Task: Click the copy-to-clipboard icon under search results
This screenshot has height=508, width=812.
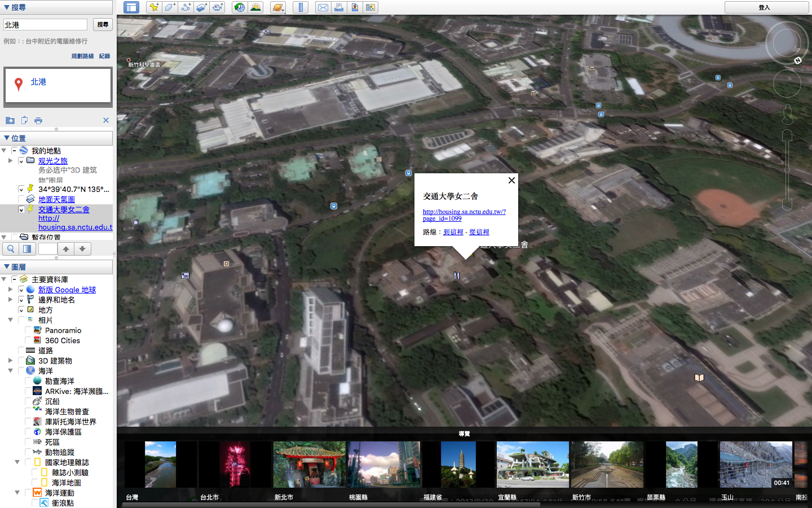Action: (x=24, y=120)
